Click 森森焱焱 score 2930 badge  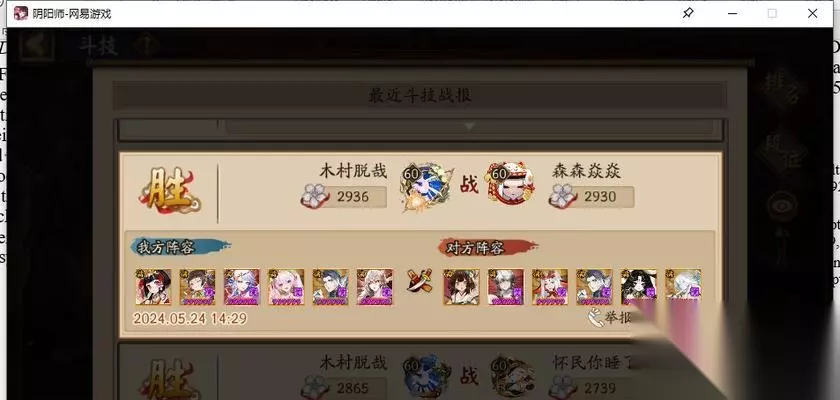tap(591, 197)
